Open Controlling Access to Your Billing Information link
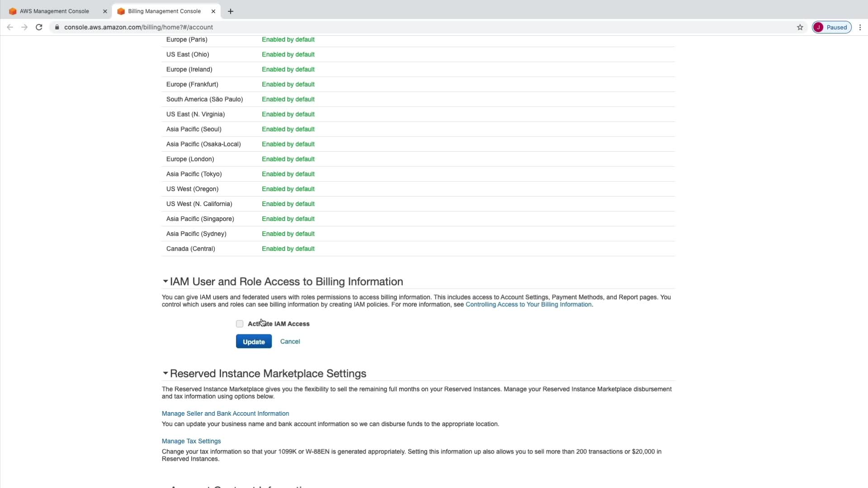This screenshot has width=868, height=488. [x=528, y=305]
